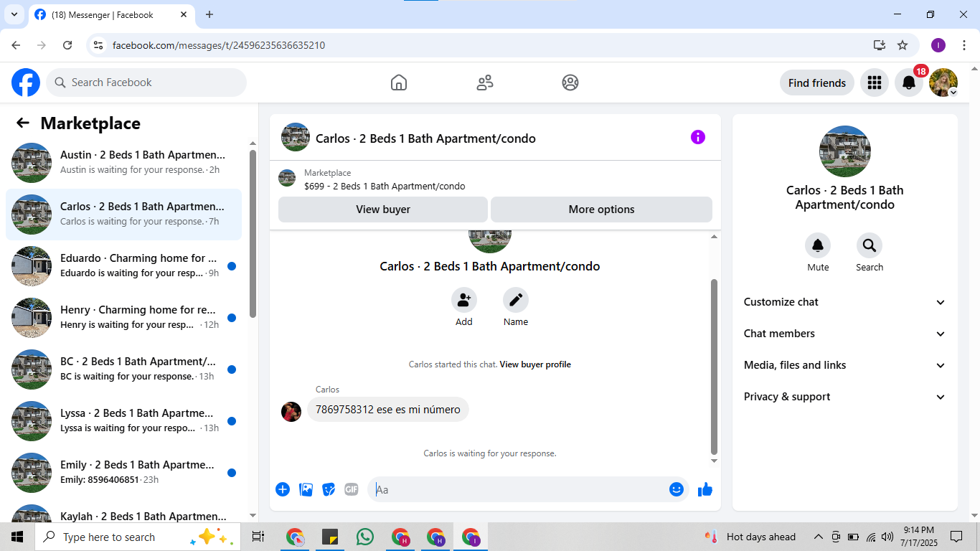Image resolution: width=980 pixels, height=551 pixels.
Task: Open more actions plus icon in composer
Action: tap(283, 489)
